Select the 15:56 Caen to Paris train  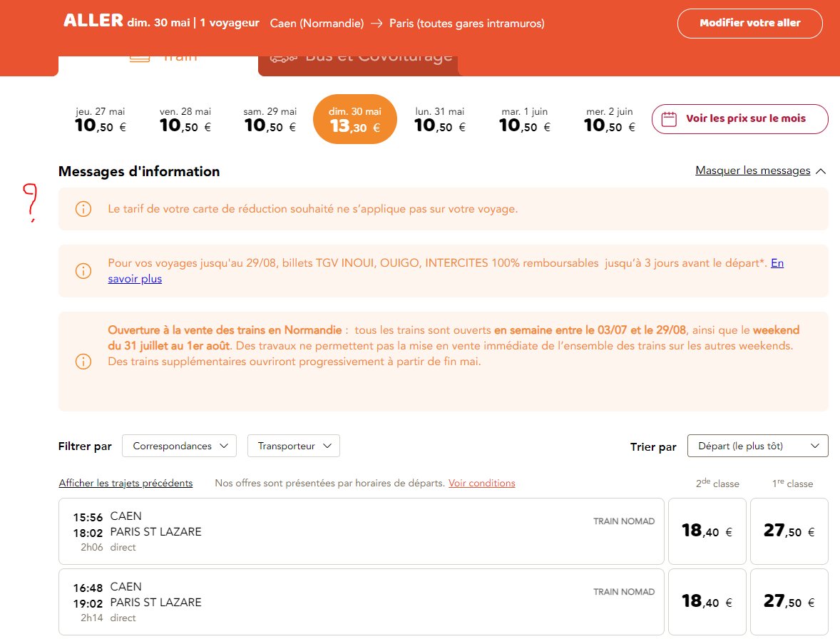point(361,531)
